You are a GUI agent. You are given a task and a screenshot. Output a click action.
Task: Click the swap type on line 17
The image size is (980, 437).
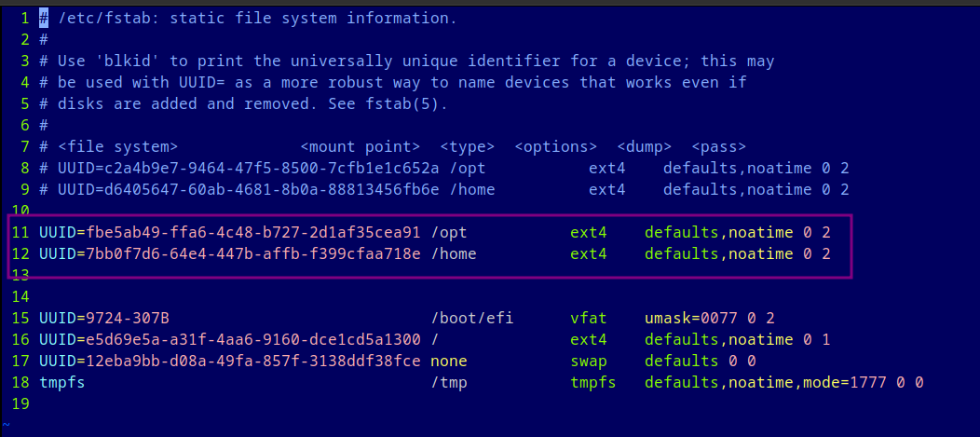[588, 361]
